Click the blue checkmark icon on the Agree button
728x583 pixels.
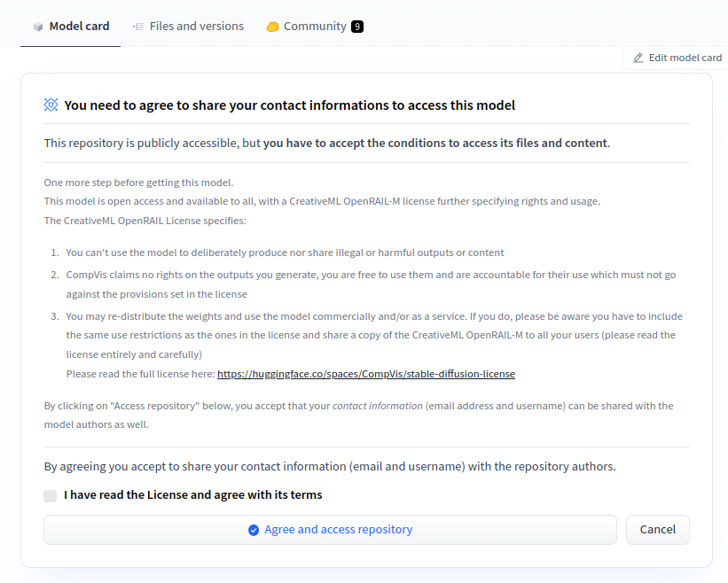(x=254, y=529)
